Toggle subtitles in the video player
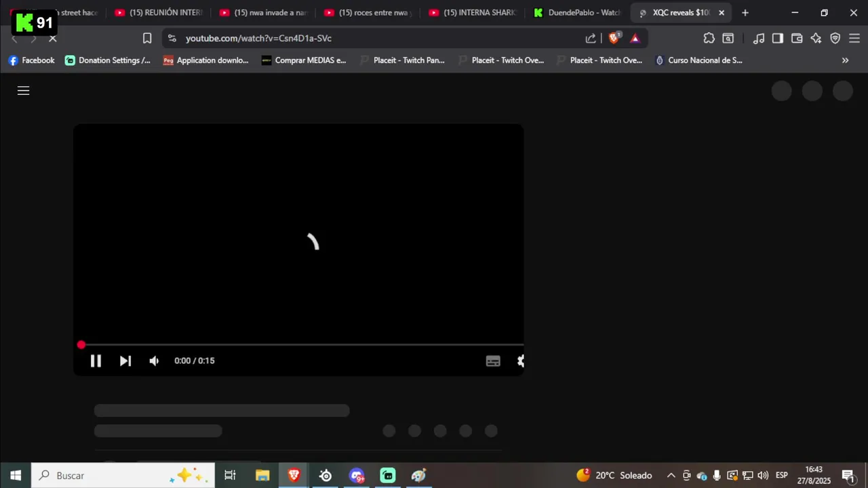Image resolution: width=868 pixels, height=488 pixels. [x=493, y=361]
